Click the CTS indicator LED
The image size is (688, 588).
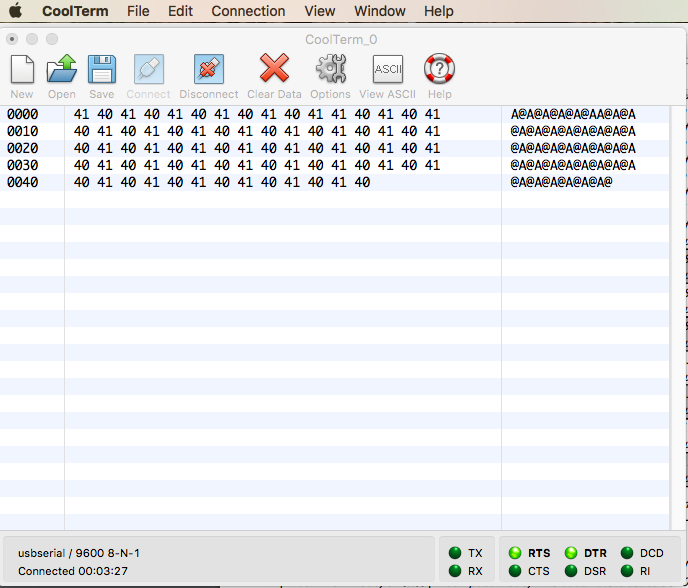pos(515,571)
